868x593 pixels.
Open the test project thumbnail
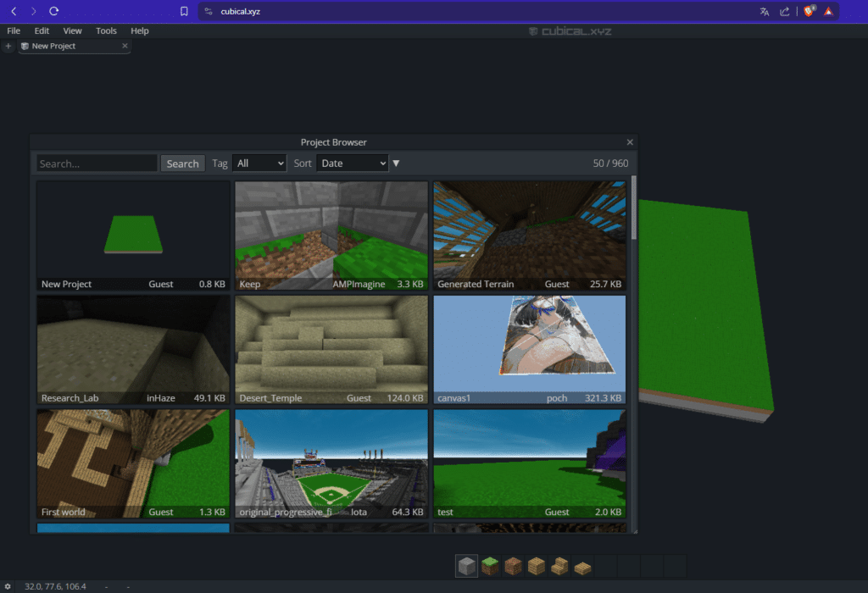[530, 463]
